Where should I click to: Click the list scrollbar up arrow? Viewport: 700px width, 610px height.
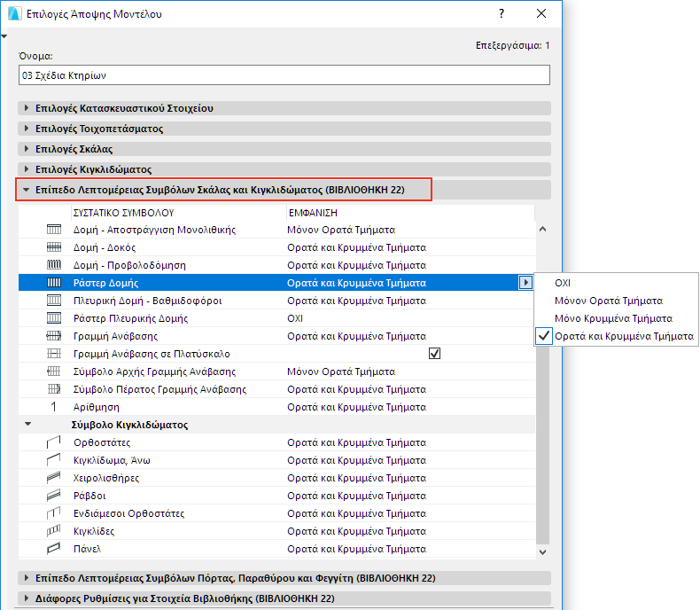543,229
